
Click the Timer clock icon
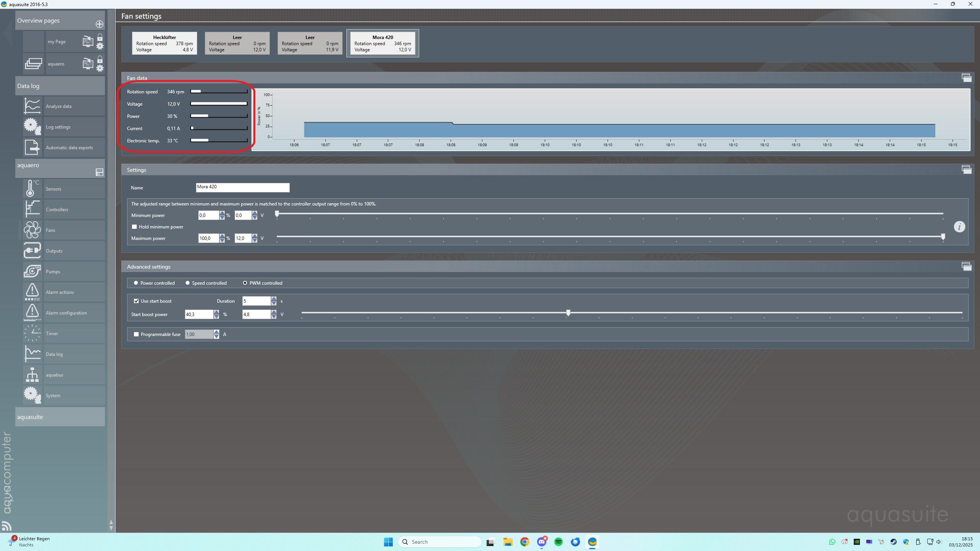click(x=32, y=333)
